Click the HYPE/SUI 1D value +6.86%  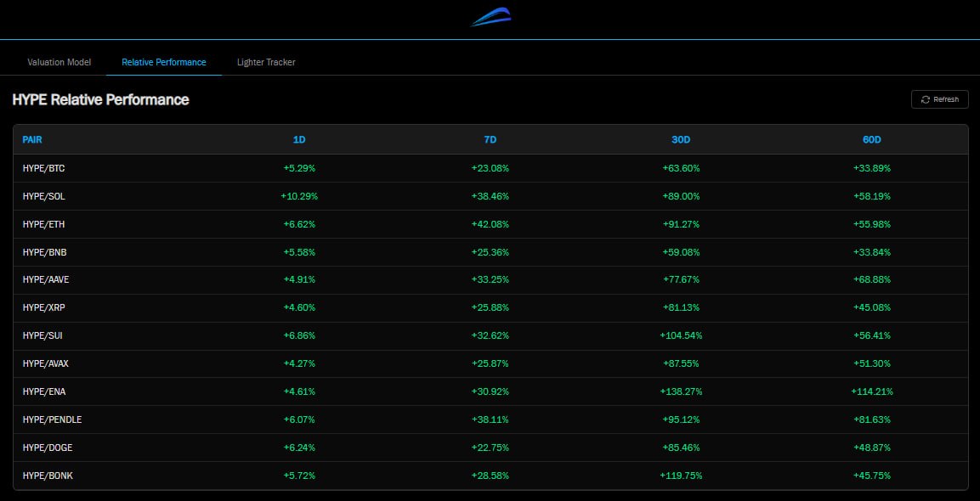point(299,335)
